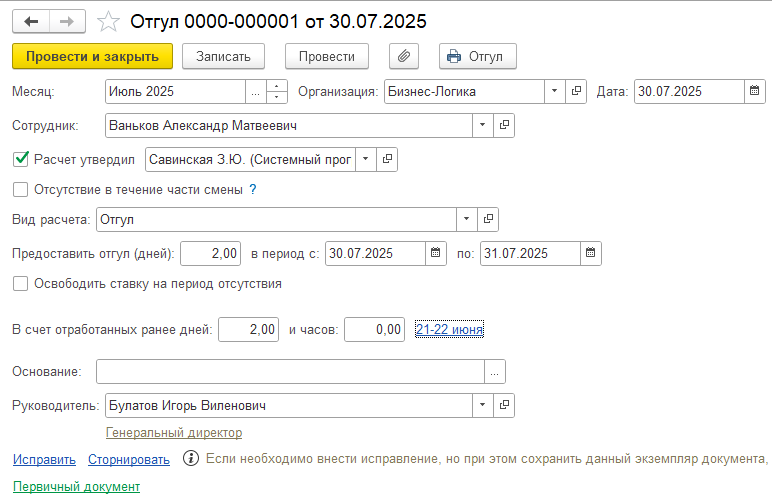Show help for Отсутствие в течение части смены
This screenshot has width=772, height=499.
253,189
